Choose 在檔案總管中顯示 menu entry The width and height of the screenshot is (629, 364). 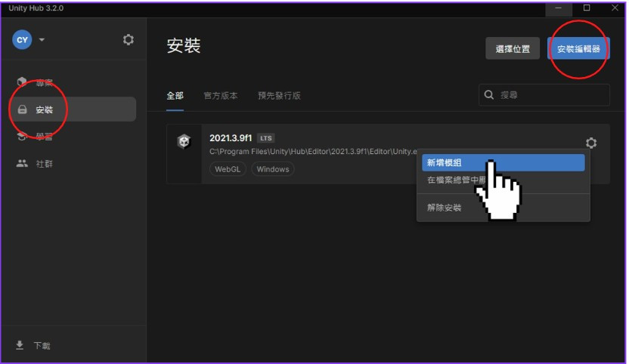503,180
